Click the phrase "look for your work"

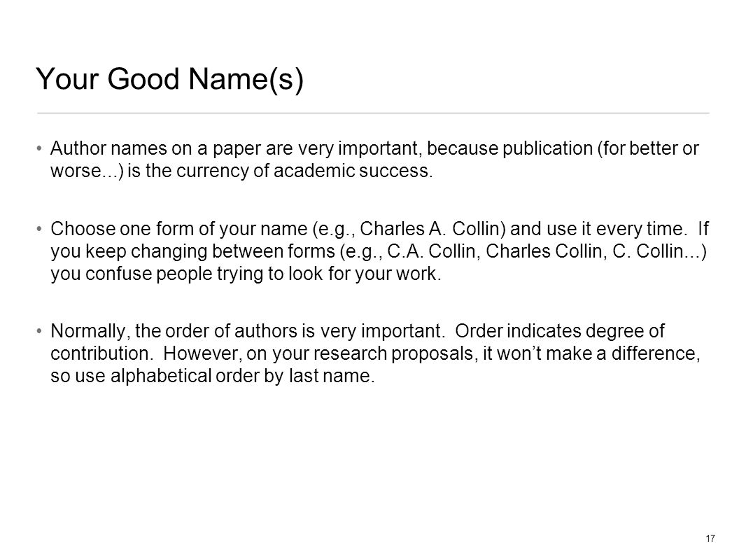[x=363, y=274]
